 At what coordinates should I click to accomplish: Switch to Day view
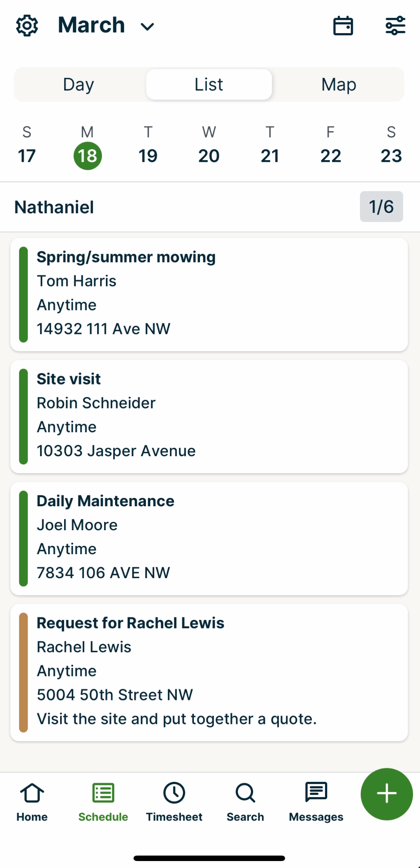78,84
